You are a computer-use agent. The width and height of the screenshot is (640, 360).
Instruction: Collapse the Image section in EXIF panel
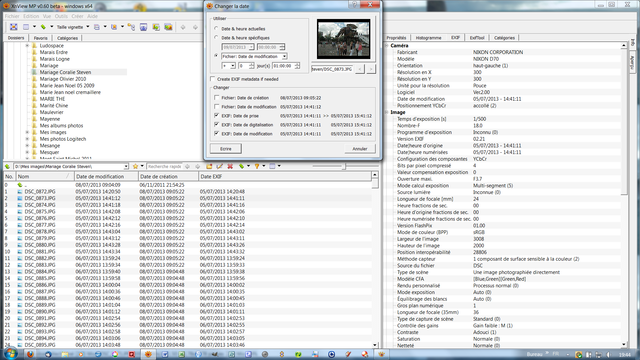pyautogui.click(x=387, y=112)
